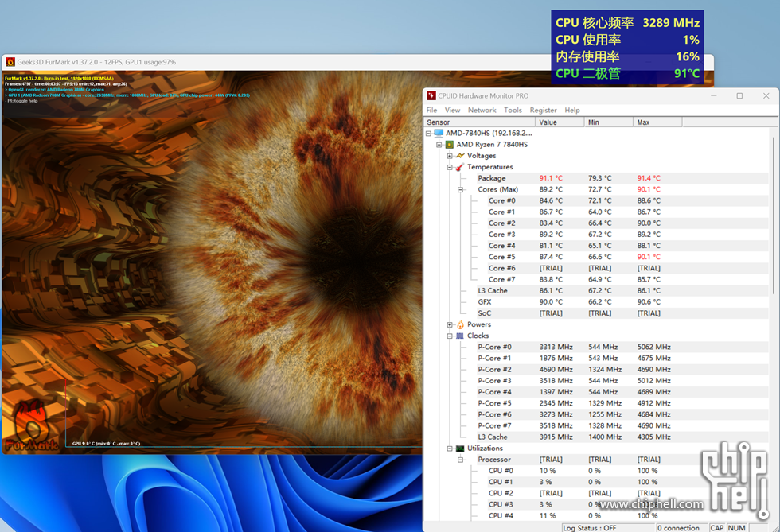This screenshot has height=532, width=780.
Task: Select the Package temperature row
Action: (x=596, y=178)
